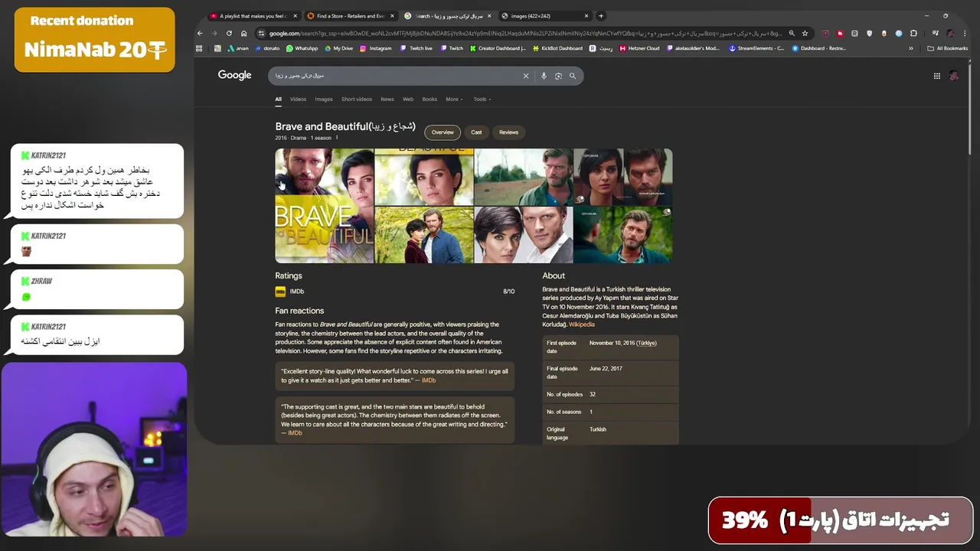Open the All Bookmarks folder
Viewport: 980px width, 551px height.
point(947,48)
